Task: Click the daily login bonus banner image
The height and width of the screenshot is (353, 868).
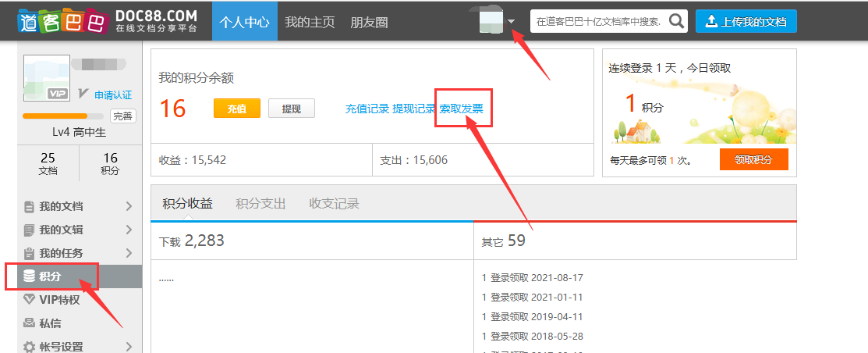Action: [700, 111]
